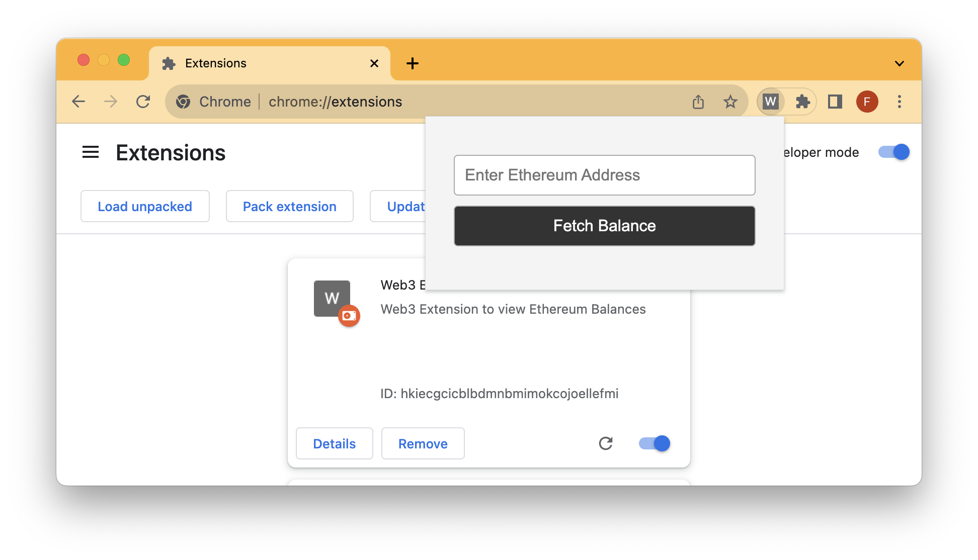Click the macOS yellow minimize button
The image size is (978, 560).
[x=104, y=60]
